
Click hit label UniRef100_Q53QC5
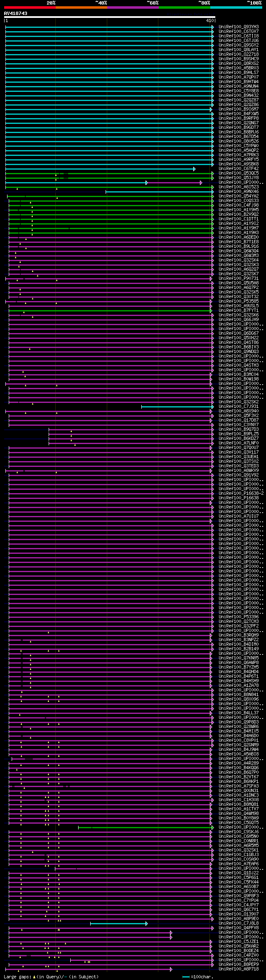[239, 173]
